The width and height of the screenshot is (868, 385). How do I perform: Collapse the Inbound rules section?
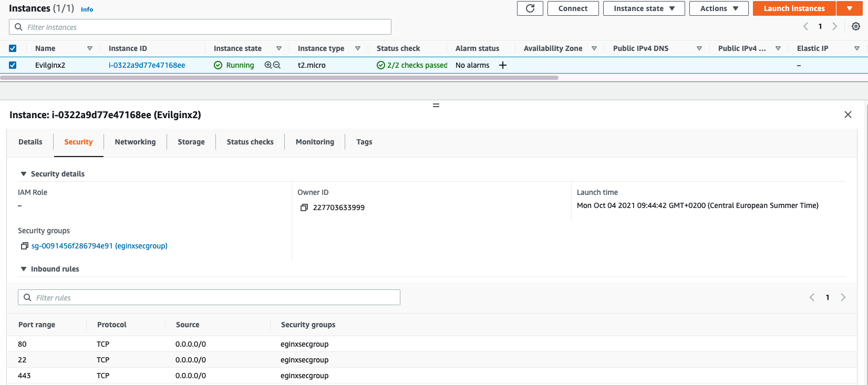point(24,269)
